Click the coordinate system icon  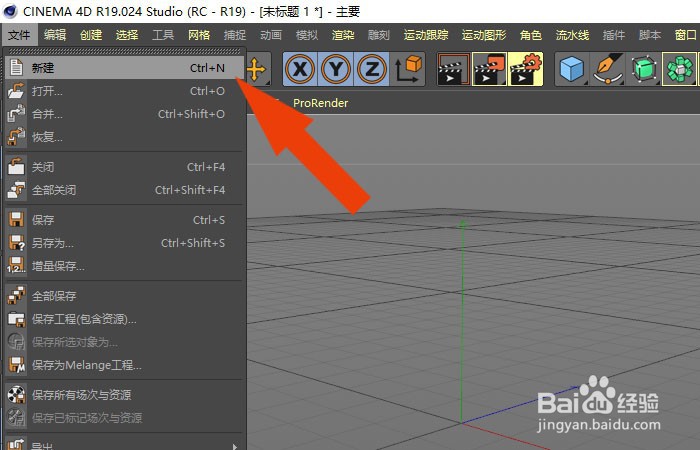pyautogui.click(x=408, y=69)
